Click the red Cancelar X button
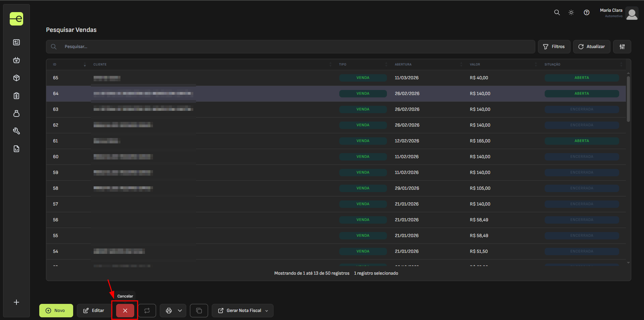Image resolution: width=644 pixels, height=320 pixels. (x=125, y=311)
